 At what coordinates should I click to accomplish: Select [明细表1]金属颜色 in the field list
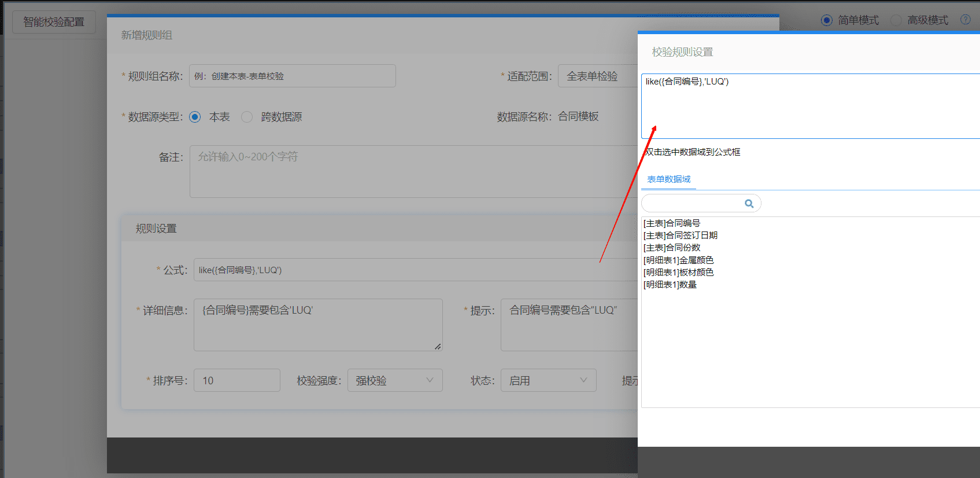coord(679,260)
